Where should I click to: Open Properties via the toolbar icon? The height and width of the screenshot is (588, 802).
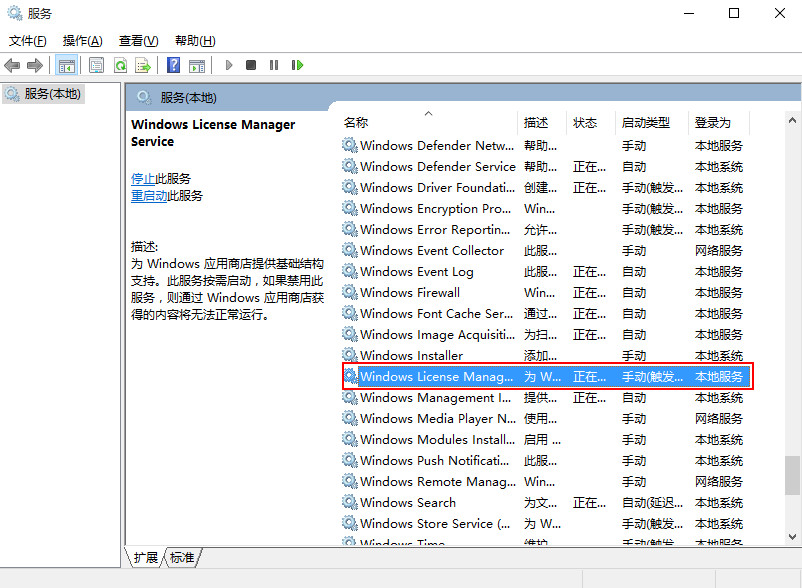click(x=95, y=65)
